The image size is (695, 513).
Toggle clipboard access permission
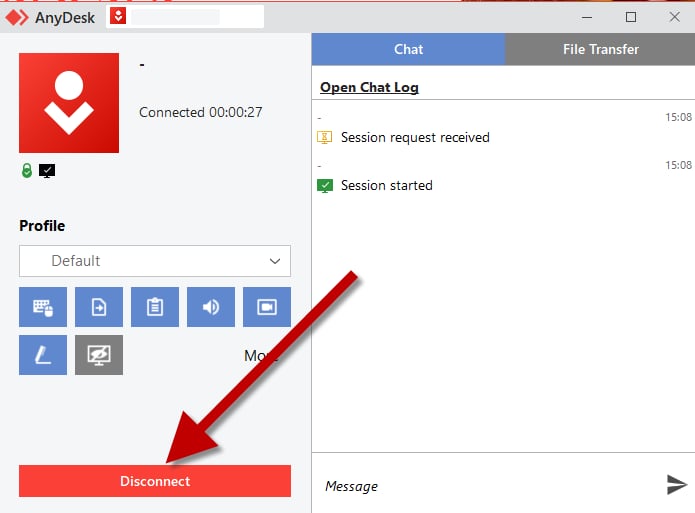155,307
